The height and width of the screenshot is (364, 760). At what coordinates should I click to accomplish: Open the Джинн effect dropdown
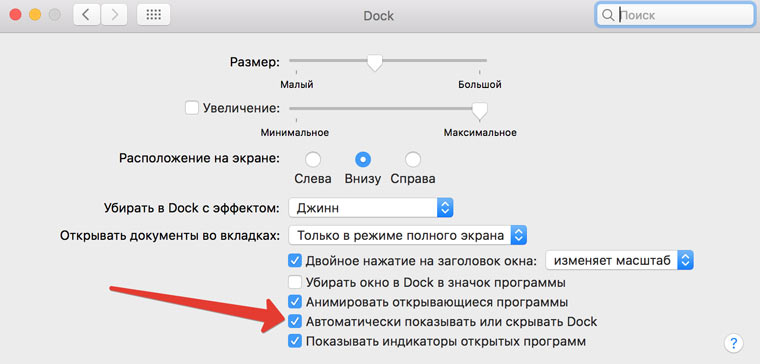[x=371, y=208]
